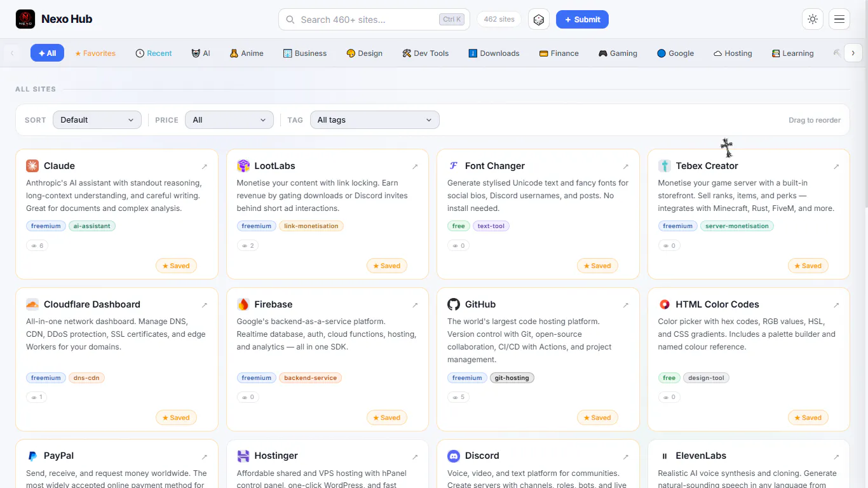Toggle Saved on the Font Changer card
Viewport: 868px width, 488px height.
point(597,266)
